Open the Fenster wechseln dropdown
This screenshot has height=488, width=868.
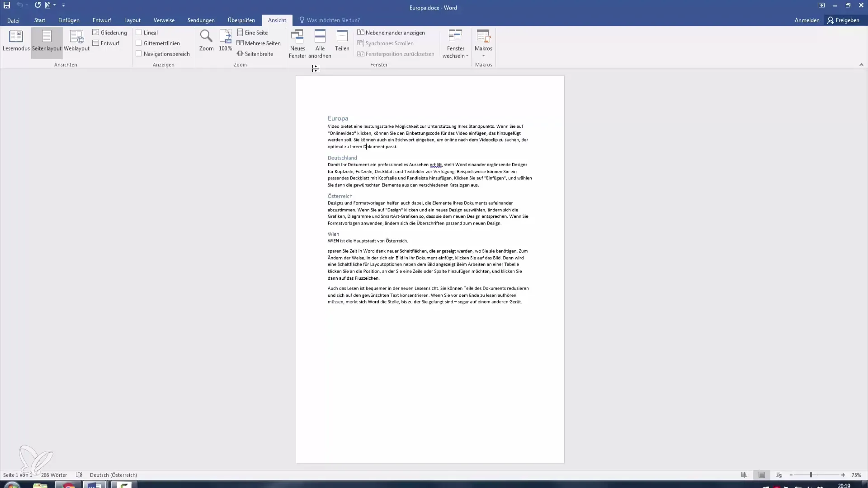pyautogui.click(x=455, y=44)
